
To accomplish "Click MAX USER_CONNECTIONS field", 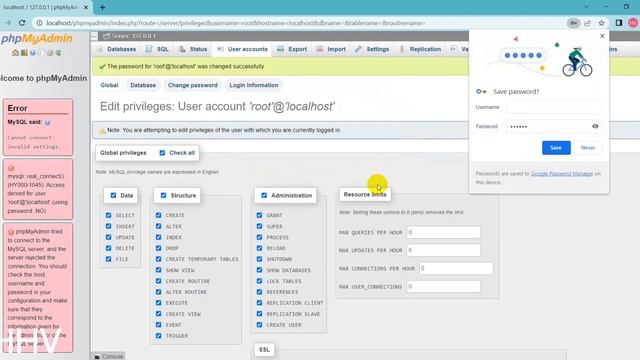I will click(x=443, y=287).
